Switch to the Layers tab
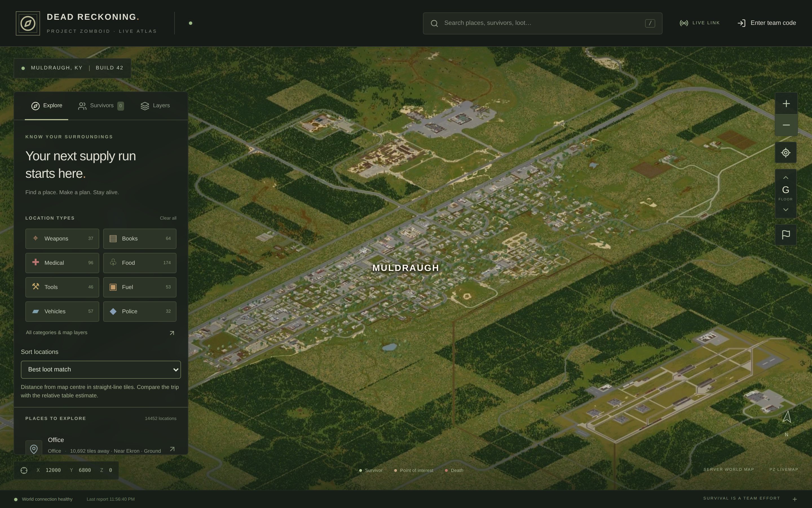Screen dimensions: 812x508 point(155,106)
